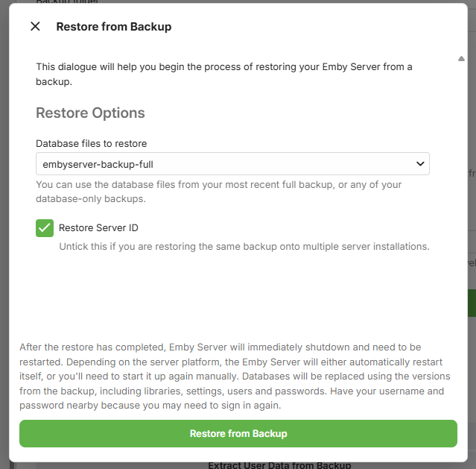This screenshot has width=476, height=469.
Task: Click the Untick this if restoring hint text
Action: click(244, 247)
